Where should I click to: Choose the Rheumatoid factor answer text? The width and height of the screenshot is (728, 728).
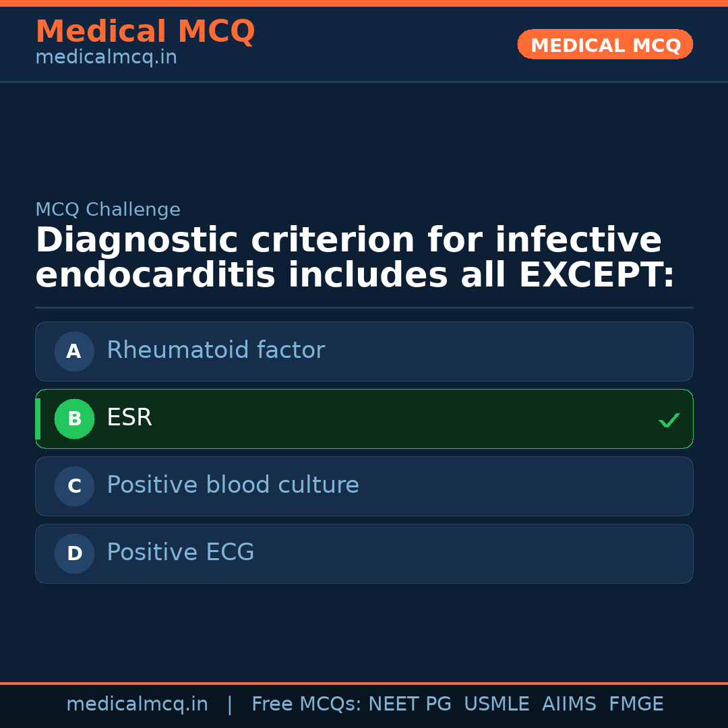pos(216,351)
